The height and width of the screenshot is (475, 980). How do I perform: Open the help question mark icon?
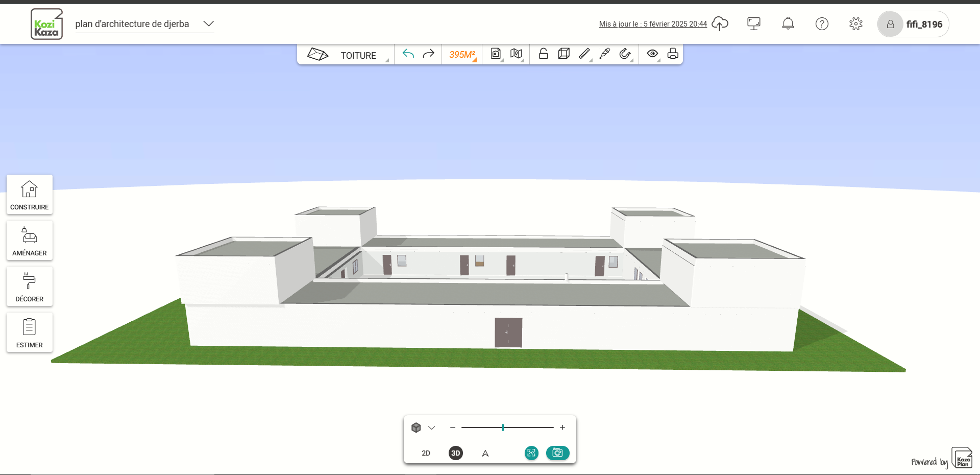point(822,24)
